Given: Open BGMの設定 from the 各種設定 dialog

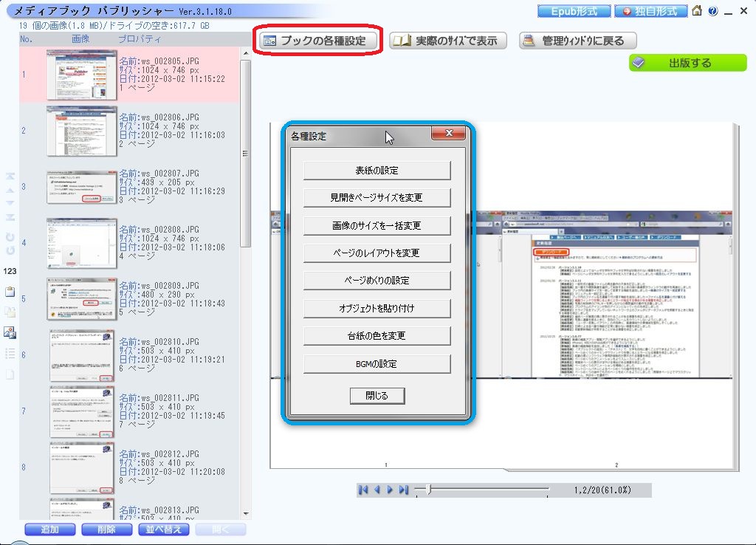Looking at the screenshot, I should tap(377, 363).
